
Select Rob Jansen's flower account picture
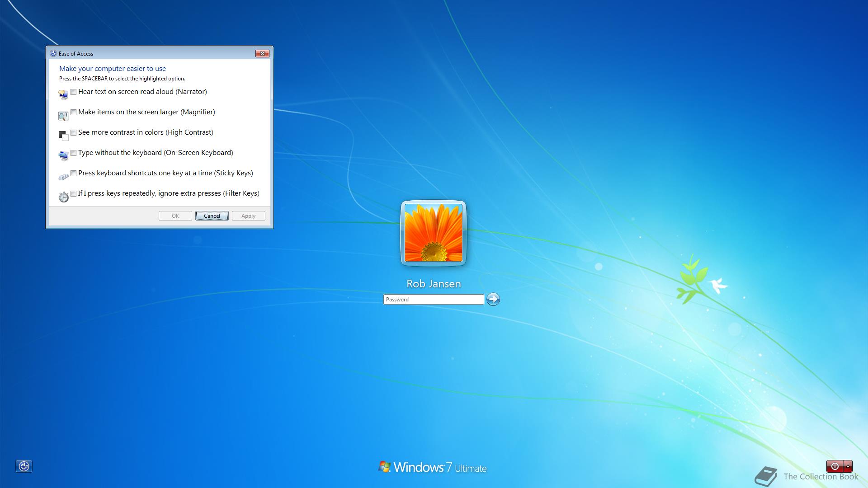pyautogui.click(x=434, y=233)
